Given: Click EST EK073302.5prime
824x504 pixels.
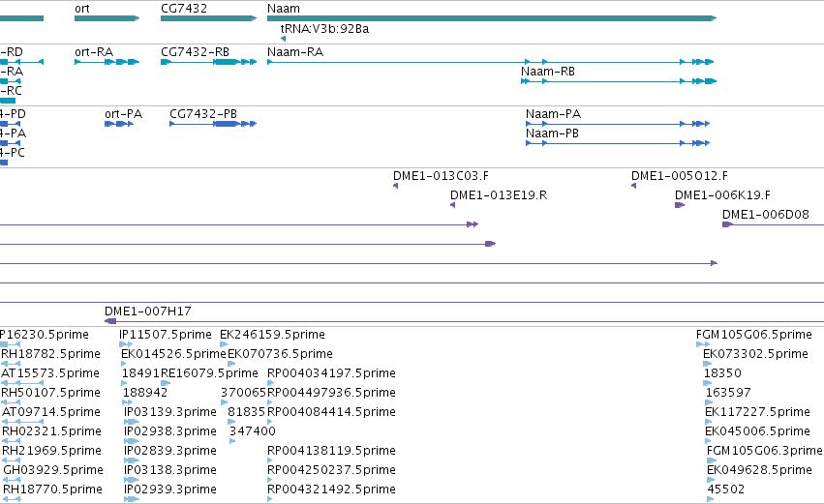Looking at the screenshot, I should (755, 354).
